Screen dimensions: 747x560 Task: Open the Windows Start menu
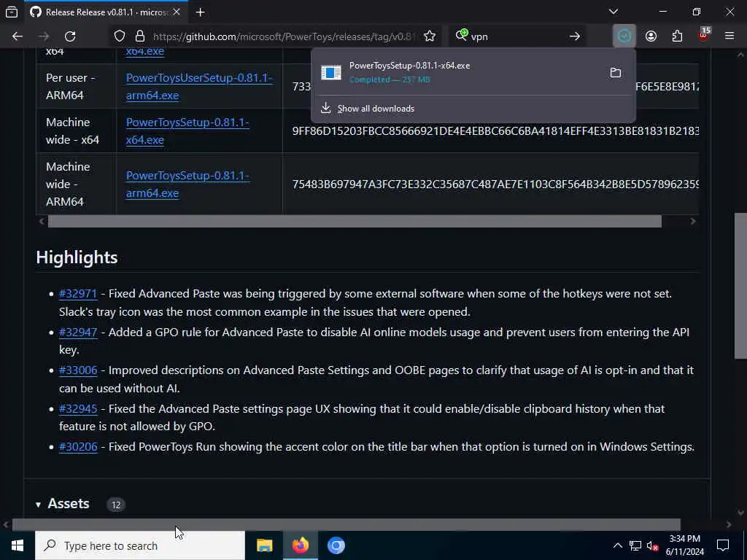coord(18,545)
